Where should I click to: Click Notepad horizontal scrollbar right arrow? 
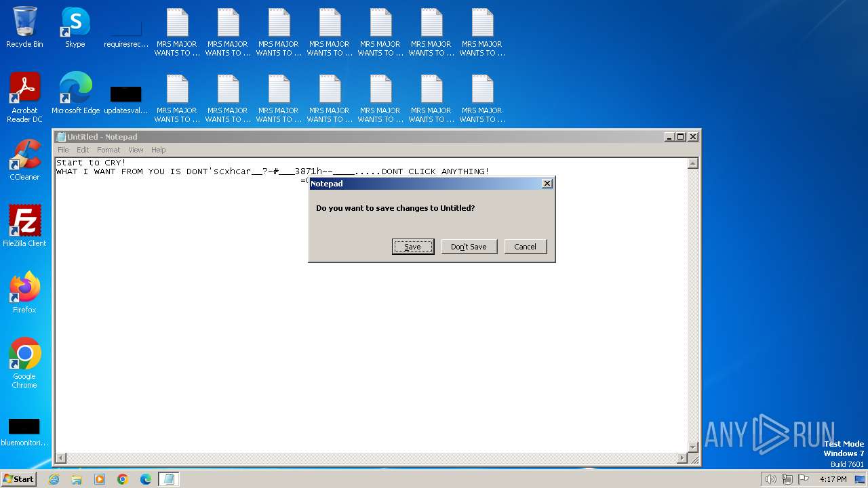tap(682, 458)
